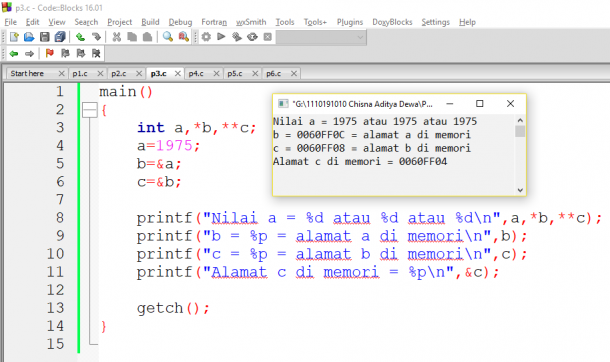610x362 pixels.
Task: Close the p2.c tab
Action: click(x=138, y=73)
